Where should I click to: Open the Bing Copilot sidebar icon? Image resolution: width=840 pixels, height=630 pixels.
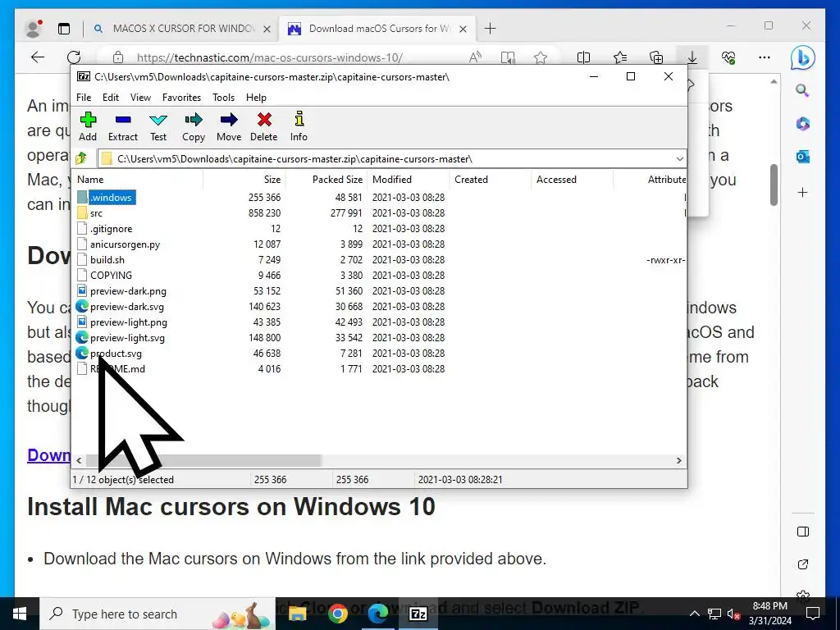[802, 58]
